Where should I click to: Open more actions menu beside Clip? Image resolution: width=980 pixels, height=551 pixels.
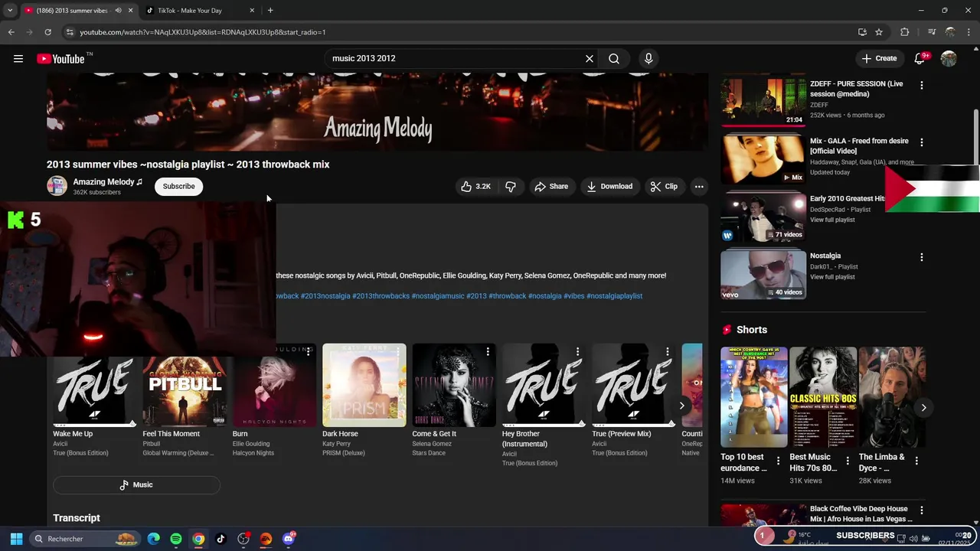pos(699,187)
